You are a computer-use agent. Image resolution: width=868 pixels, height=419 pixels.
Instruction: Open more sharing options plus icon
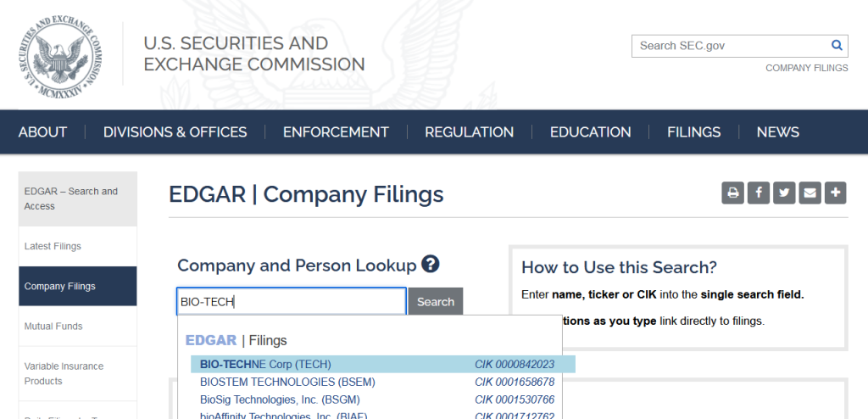tap(835, 193)
